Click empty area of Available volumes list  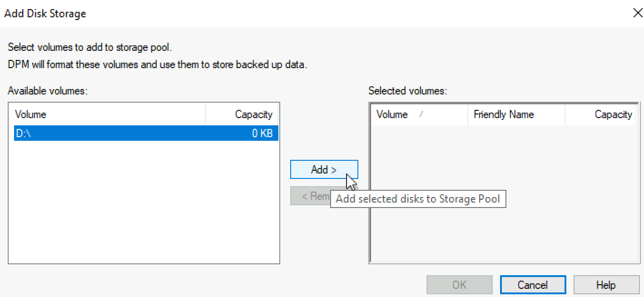pos(144,201)
